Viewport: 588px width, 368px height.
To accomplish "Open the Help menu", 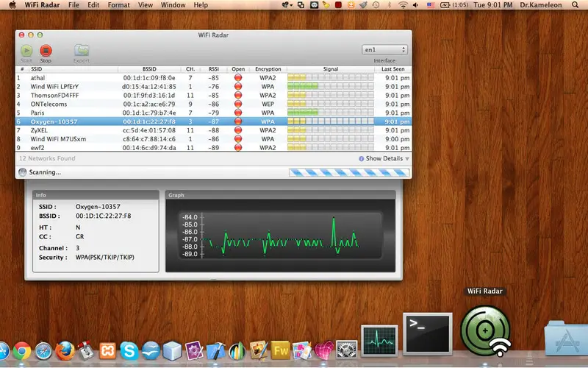I will [201, 5].
